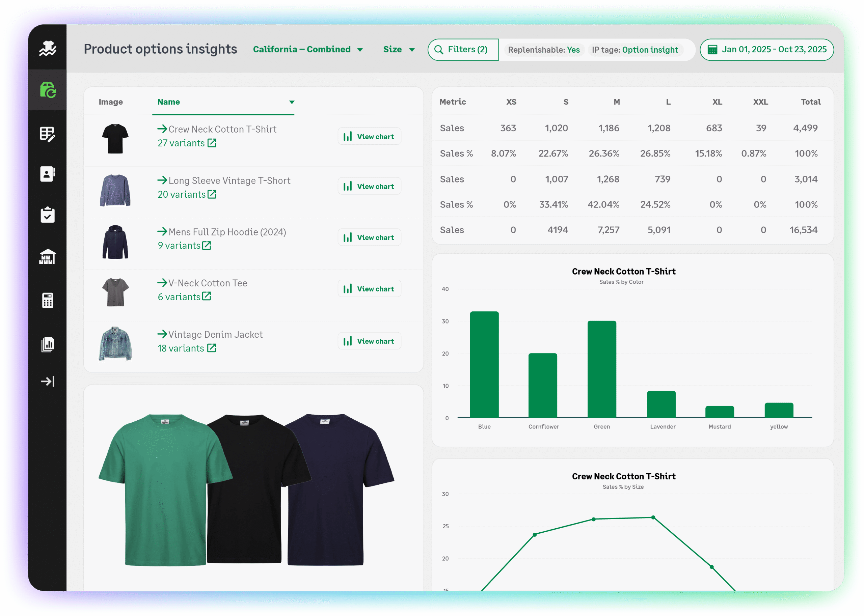The height and width of the screenshot is (616, 864).
Task: Expand sidebar using the arrow-to-bar icon
Action: pos(48,381)
